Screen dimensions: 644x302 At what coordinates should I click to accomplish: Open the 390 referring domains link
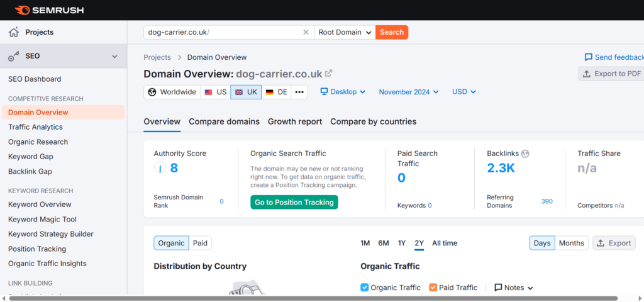pos(547,201)
